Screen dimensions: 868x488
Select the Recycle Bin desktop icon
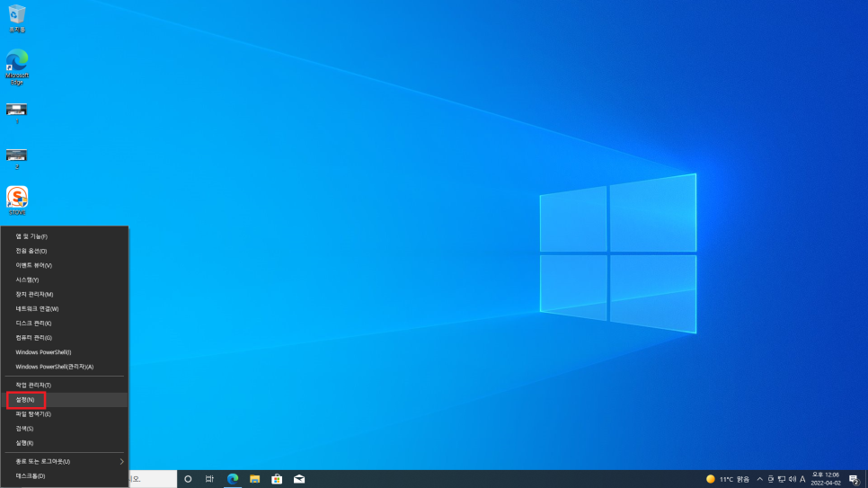click(17, 19)
